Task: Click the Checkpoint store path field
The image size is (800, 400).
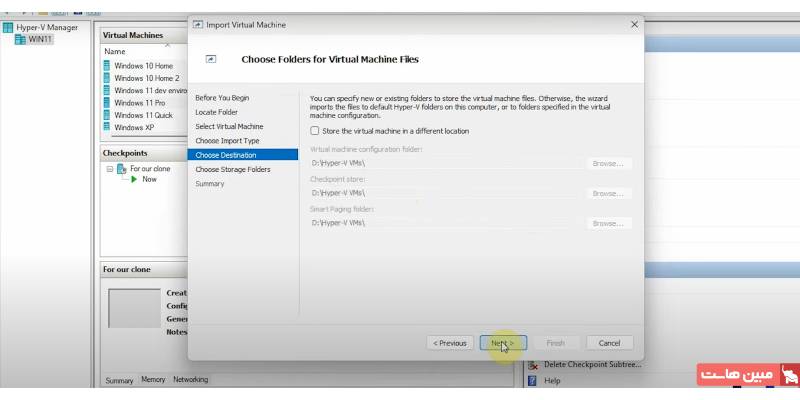Action: pos(447,193)
